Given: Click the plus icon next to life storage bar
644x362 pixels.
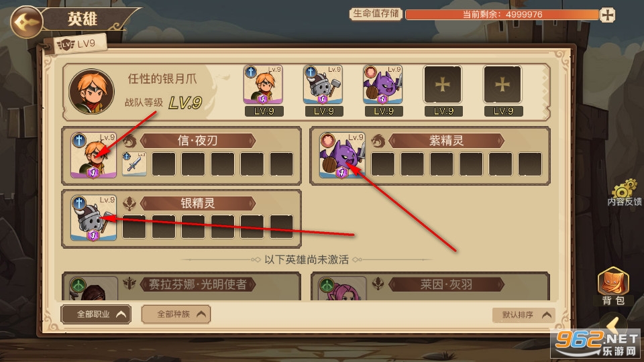Looking at the screenshot, I should pos(607,15).
